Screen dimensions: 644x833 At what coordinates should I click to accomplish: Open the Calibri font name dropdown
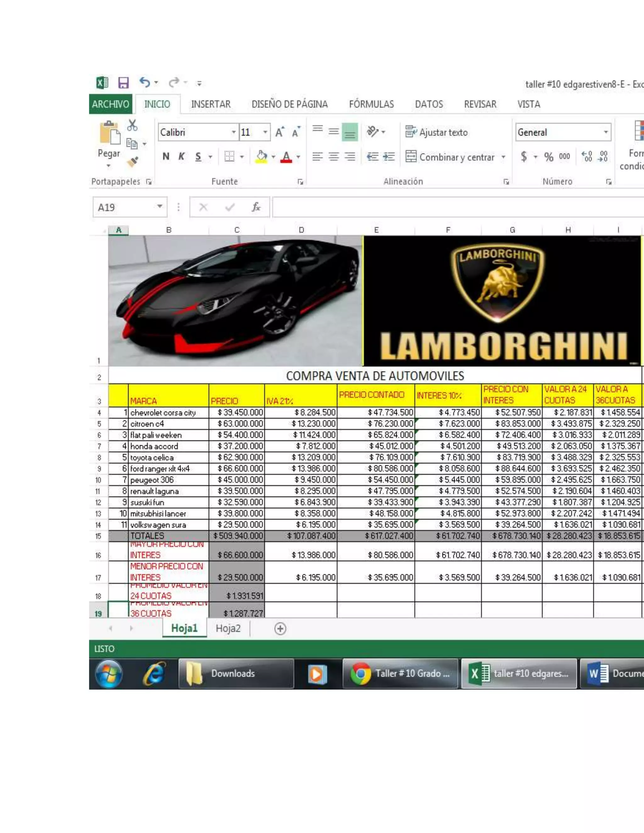tap(234, 132)
